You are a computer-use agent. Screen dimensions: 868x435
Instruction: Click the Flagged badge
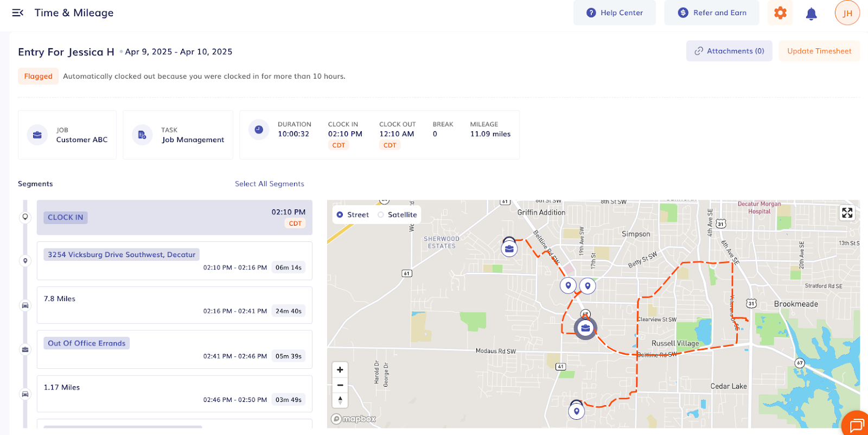(38, 76)
